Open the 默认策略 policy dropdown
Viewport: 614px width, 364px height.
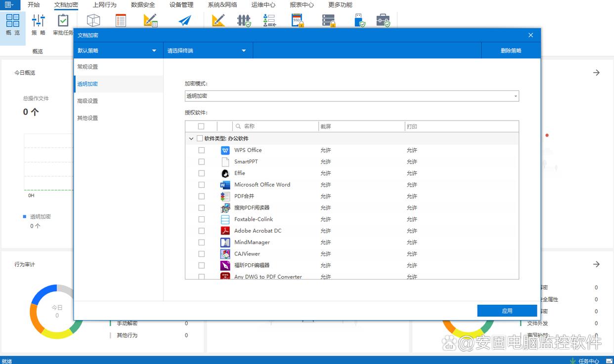click(118, 50)
